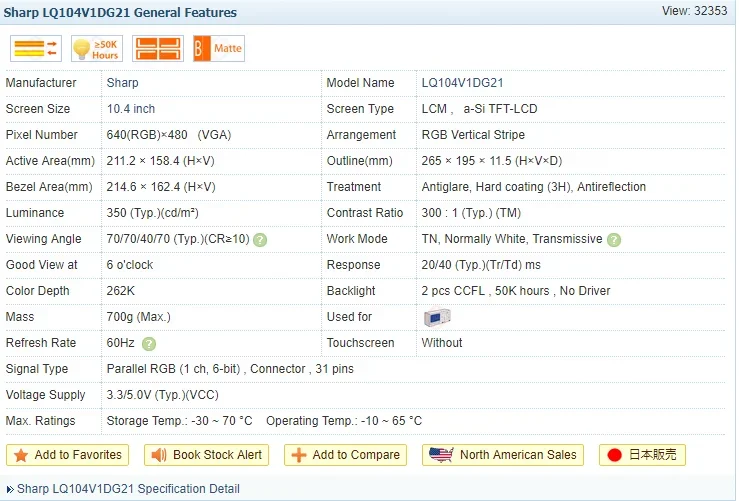
Task: Click the 214.6 × 162.4 (H×V) value
Action: pos(161,187)
